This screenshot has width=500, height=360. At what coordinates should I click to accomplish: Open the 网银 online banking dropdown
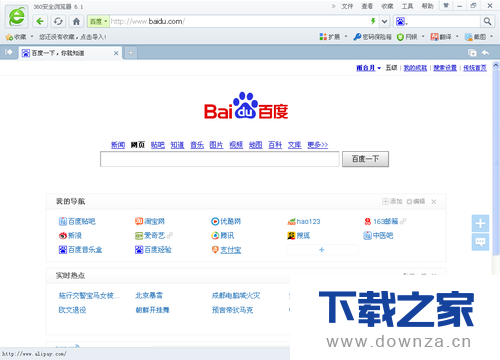click(x=410, y=37)
